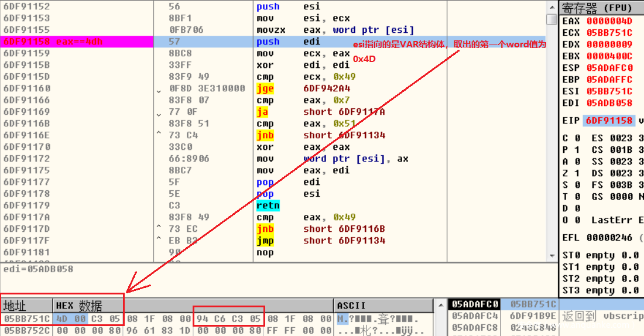Viewport: 644px width, 336px height.
Task: Select stack entry at address 05ADAFC0
Action: coord(475,304)
